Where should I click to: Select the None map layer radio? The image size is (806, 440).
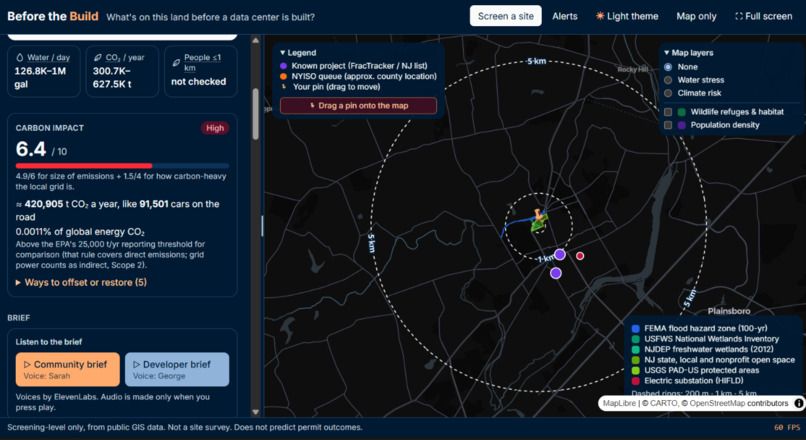pyautogui.click(x=668, y=67)
